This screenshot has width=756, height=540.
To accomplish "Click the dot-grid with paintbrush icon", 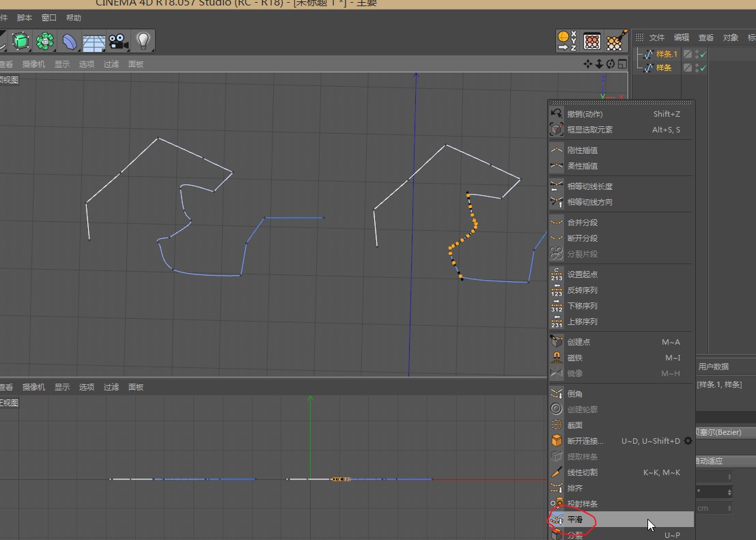I will click(x=616, y=41).
